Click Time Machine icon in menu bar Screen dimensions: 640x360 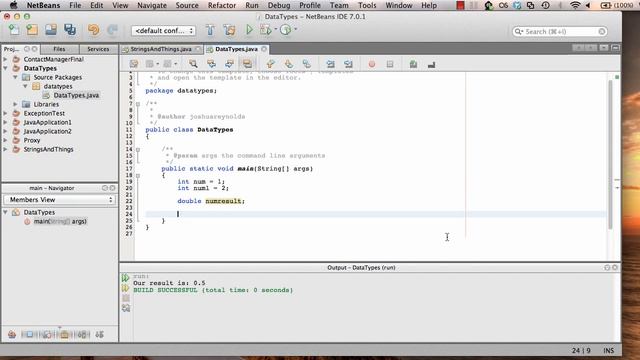point(545,5)
